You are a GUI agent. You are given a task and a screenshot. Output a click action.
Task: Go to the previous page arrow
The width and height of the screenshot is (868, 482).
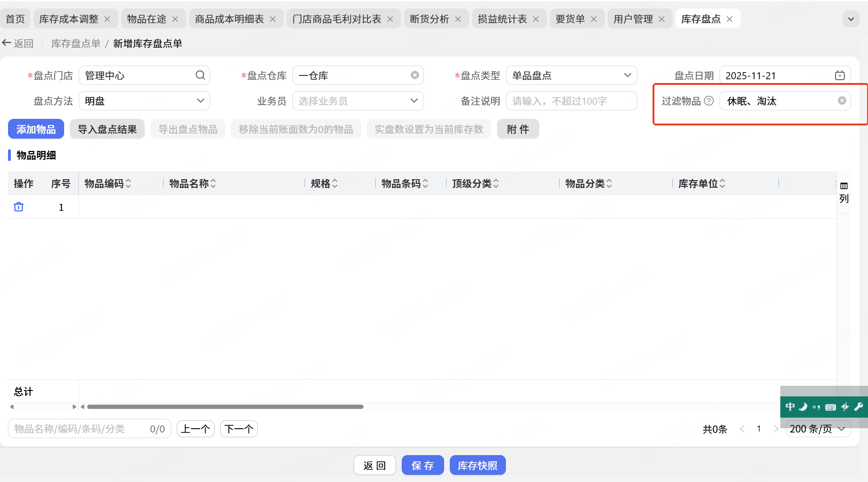tap(743, 429)
